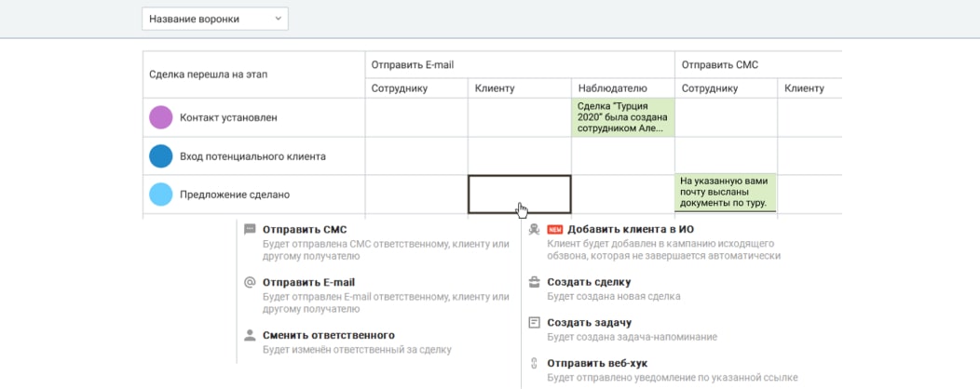Click the red NEW badge

pos(555,229)
